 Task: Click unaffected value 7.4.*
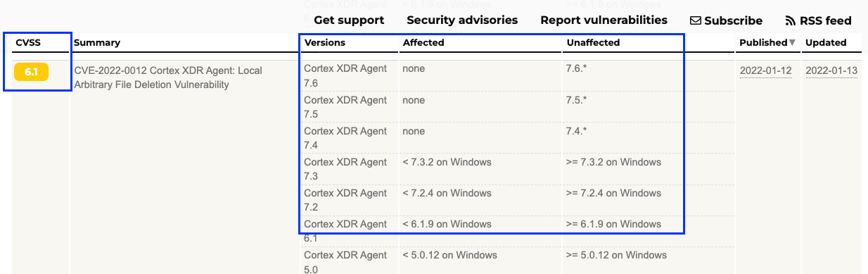576,131
